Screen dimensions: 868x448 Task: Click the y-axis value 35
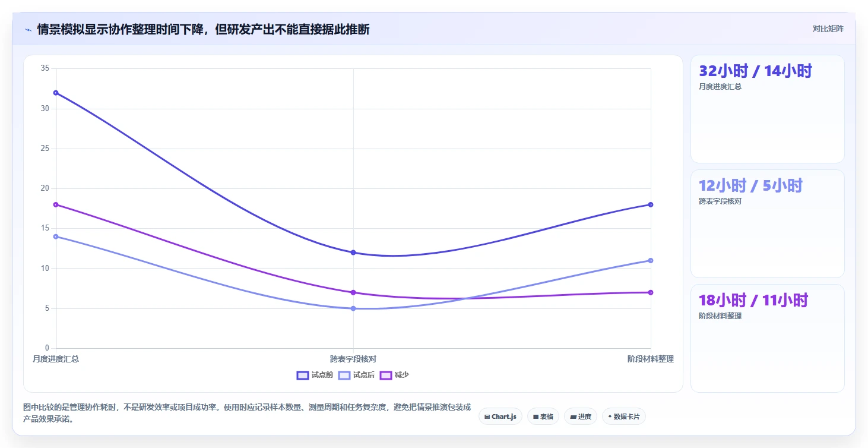pyautogui.click(x=45, y=68)
